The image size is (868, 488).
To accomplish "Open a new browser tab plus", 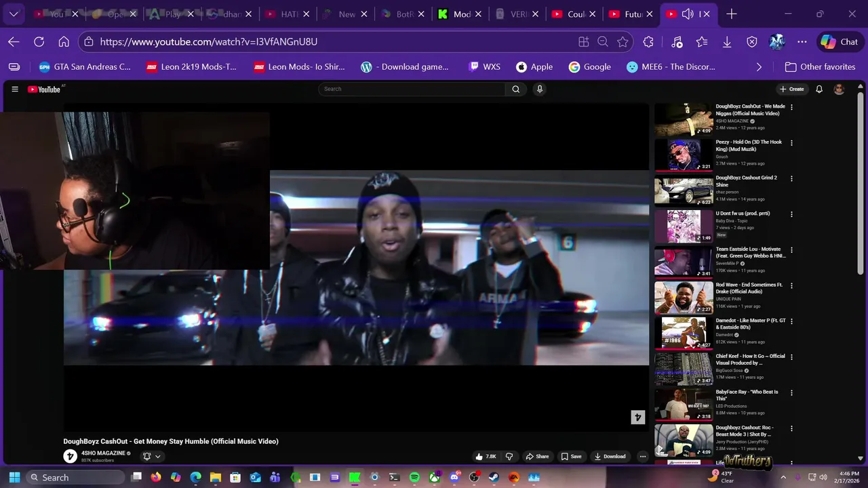I will coord(732,14).
